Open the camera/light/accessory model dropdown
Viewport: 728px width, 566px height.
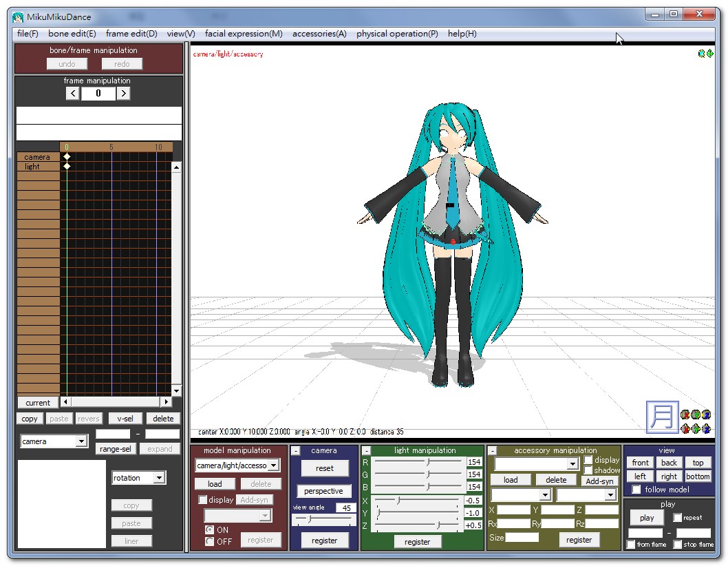273,465
